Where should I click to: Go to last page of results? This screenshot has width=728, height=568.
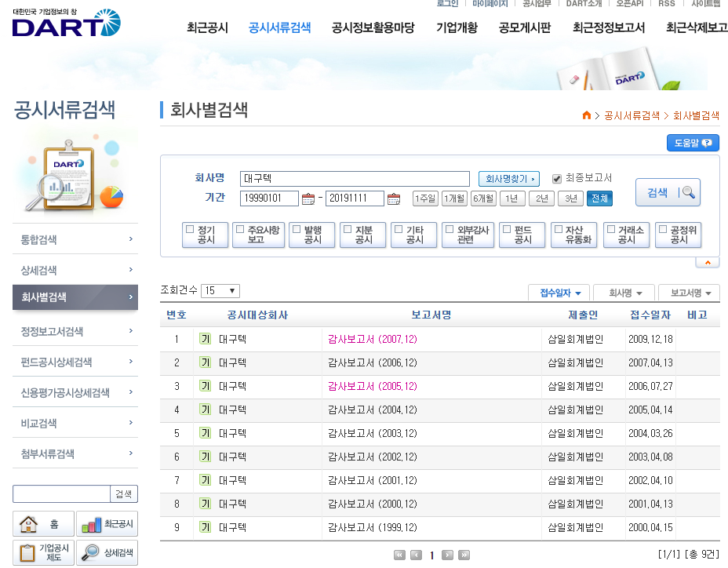pos(464,555)
